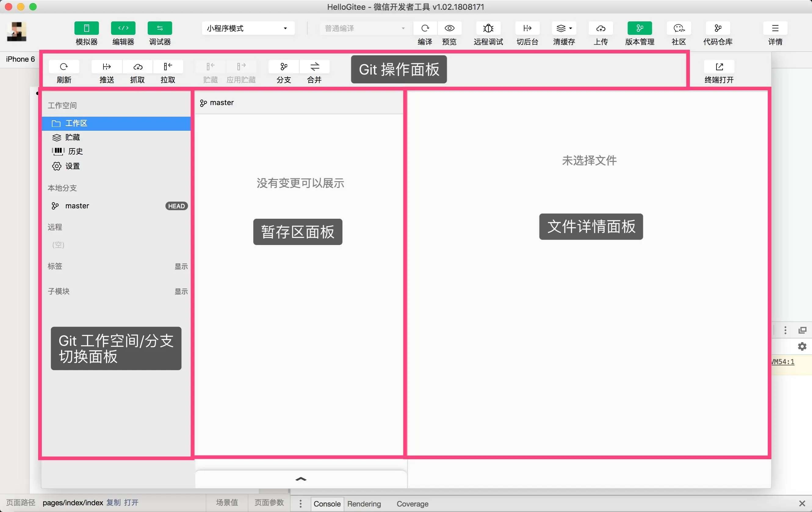Click the 刷新 refresh icon in Git panel

tap(64, 67)
